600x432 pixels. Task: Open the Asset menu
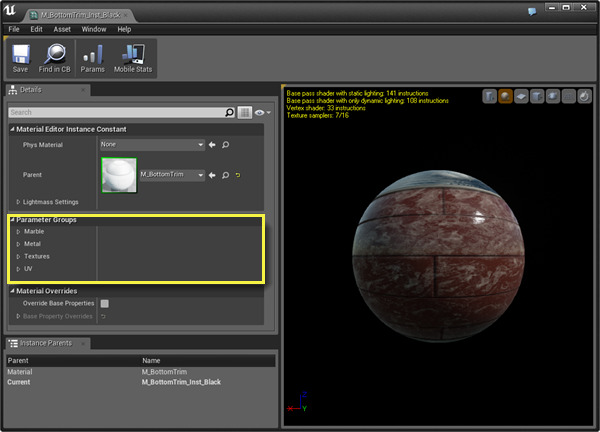coord(62,29)
